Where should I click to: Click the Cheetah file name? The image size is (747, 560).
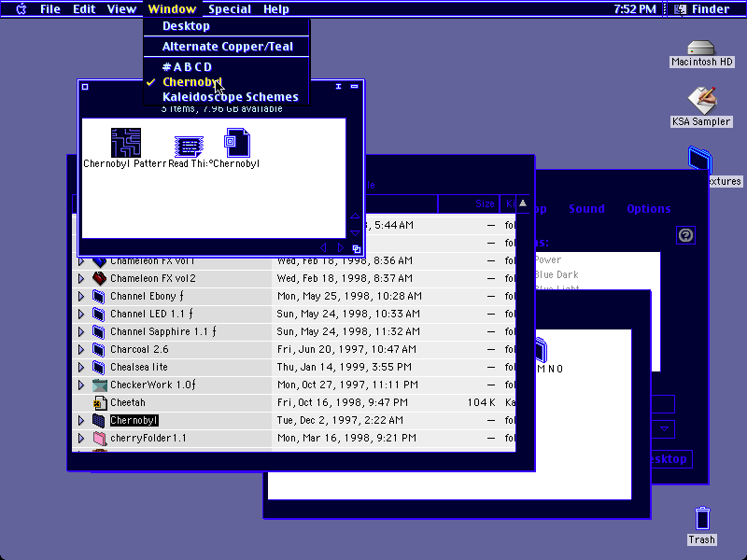(x=128, y=403)
